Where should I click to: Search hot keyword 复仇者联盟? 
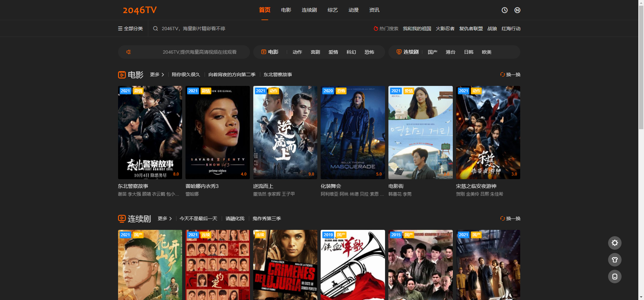click(x=471, y=29)
